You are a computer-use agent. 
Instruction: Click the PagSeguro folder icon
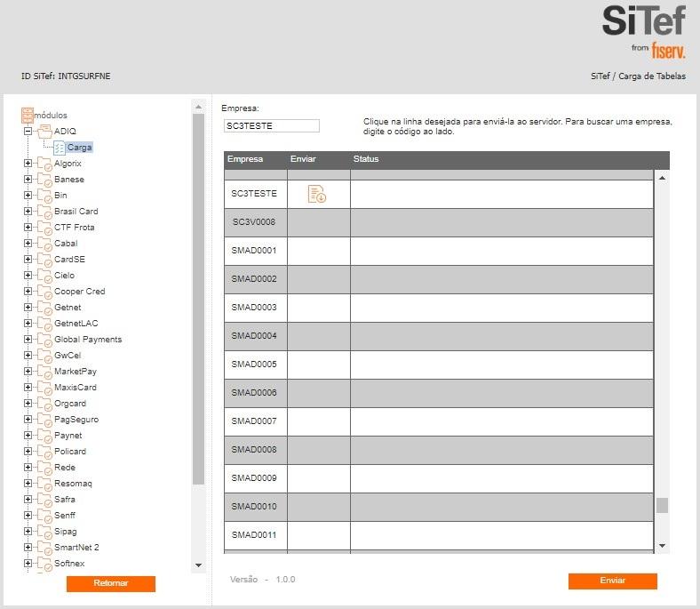(x=44, y=421)
